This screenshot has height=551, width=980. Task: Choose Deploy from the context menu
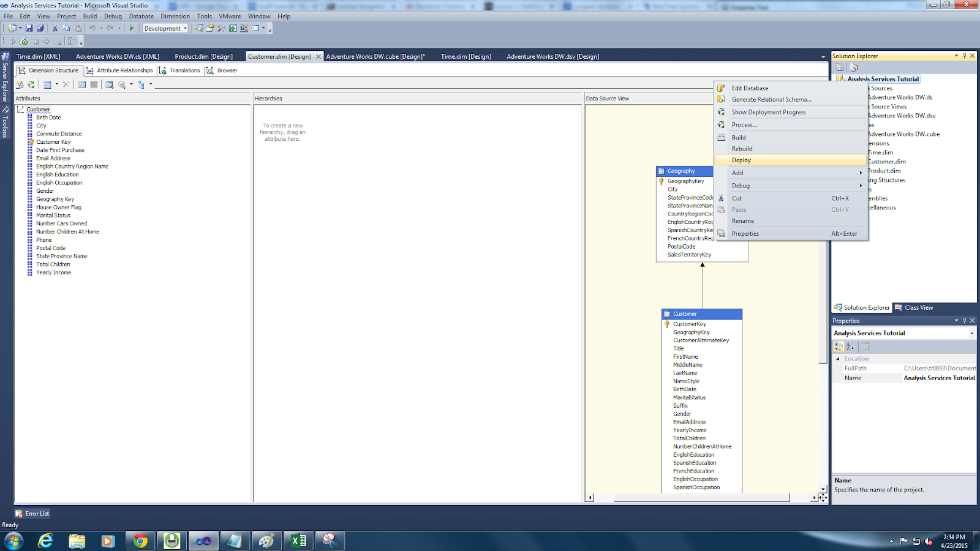pyautogui.click(x=791, y=160)
